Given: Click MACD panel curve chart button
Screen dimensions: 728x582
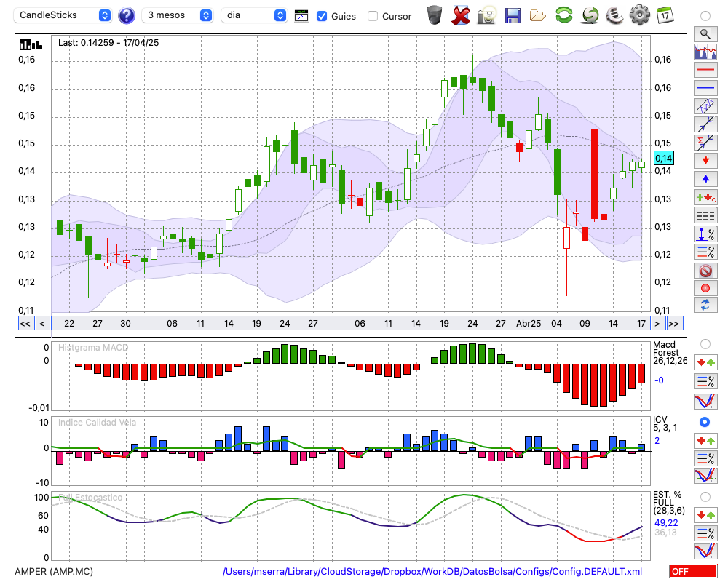Looking at the screenshot, I should [705, 401].
